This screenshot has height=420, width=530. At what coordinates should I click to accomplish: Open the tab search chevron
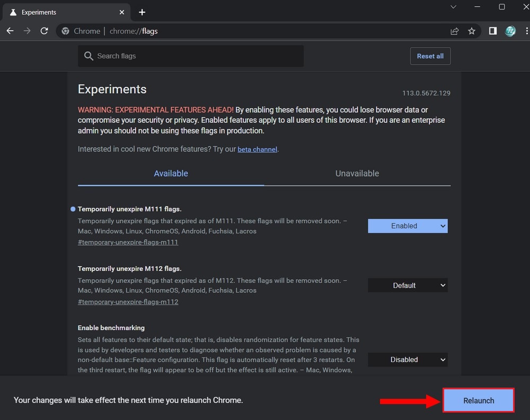point(453,7)
